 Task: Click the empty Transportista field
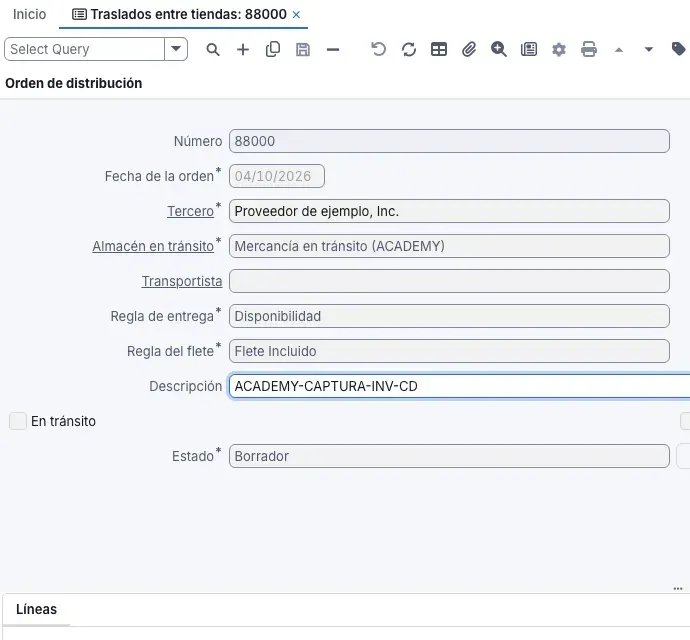point(449,281)
